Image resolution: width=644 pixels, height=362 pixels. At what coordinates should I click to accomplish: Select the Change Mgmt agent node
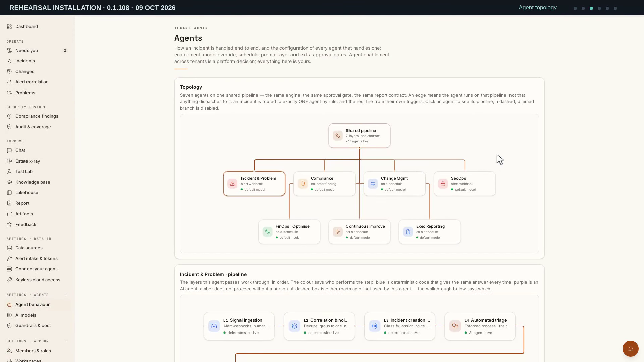pos(394,184)
